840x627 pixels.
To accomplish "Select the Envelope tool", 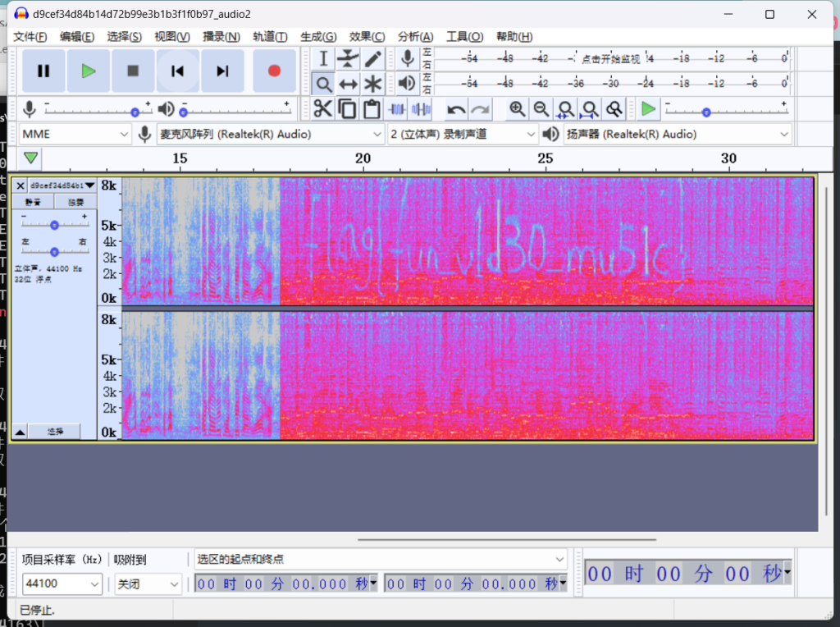I will pyautogui.click(x=349, y=58).
